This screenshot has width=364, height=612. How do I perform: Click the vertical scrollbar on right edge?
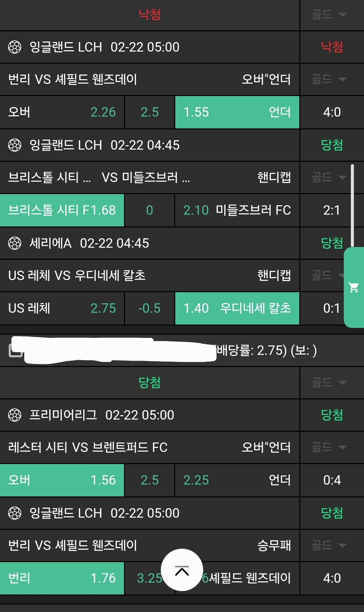(x=352, y=206)
